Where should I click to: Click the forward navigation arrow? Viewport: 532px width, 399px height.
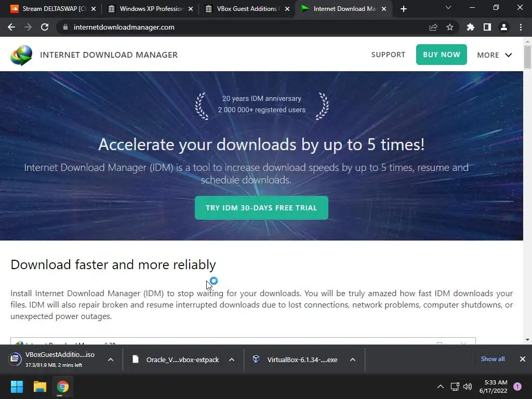point(28,27)
